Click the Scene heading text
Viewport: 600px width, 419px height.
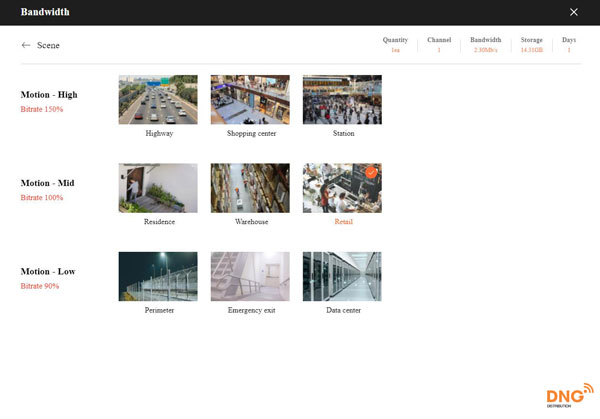[48, 45]
